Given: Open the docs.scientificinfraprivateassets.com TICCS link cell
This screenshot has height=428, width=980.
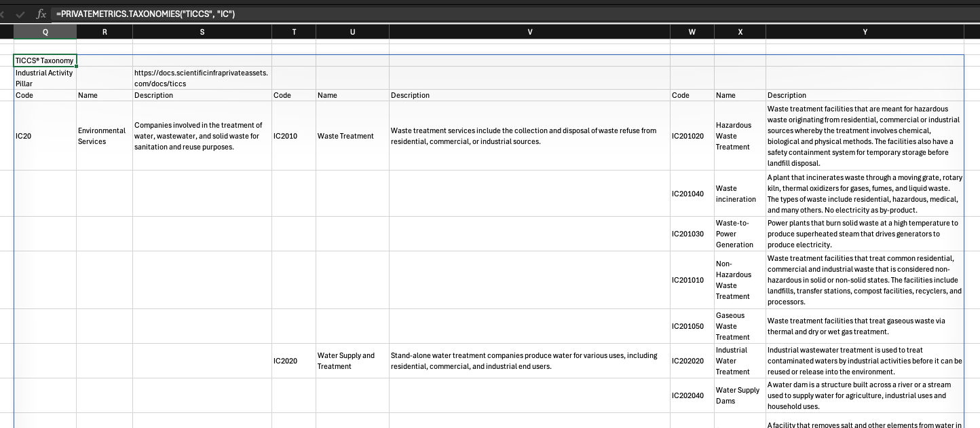Looking at the screenshot, I should click(202, 78).
